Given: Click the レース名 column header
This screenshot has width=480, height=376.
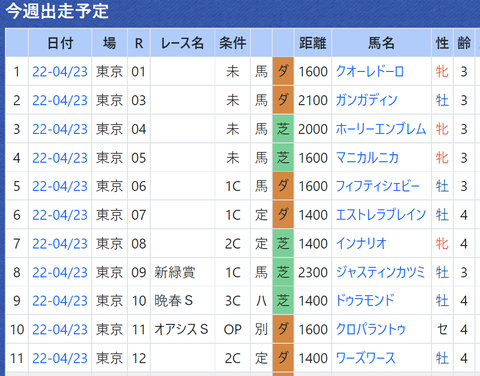Looking at the screenshot, I should (x=182, y=43).
